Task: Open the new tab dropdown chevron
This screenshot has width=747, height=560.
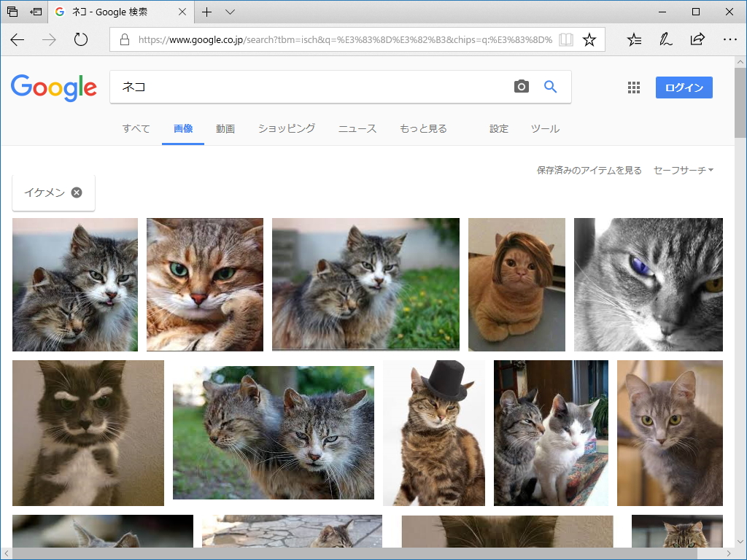Action: tap(230, 12)
